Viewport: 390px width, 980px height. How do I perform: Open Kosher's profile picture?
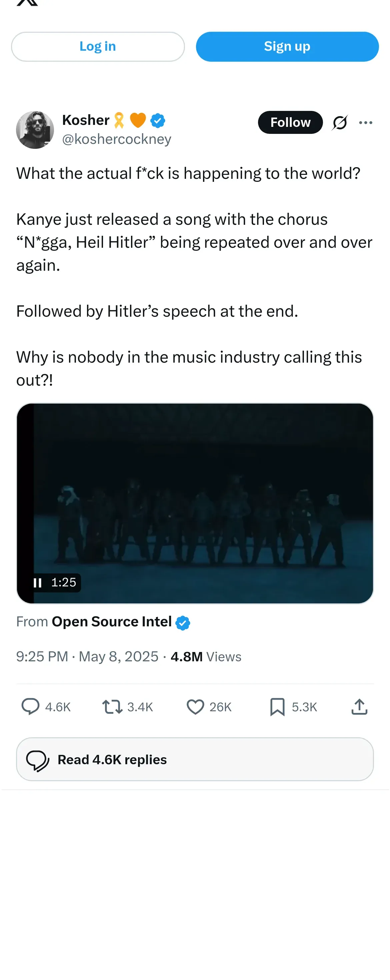[35, 130]
